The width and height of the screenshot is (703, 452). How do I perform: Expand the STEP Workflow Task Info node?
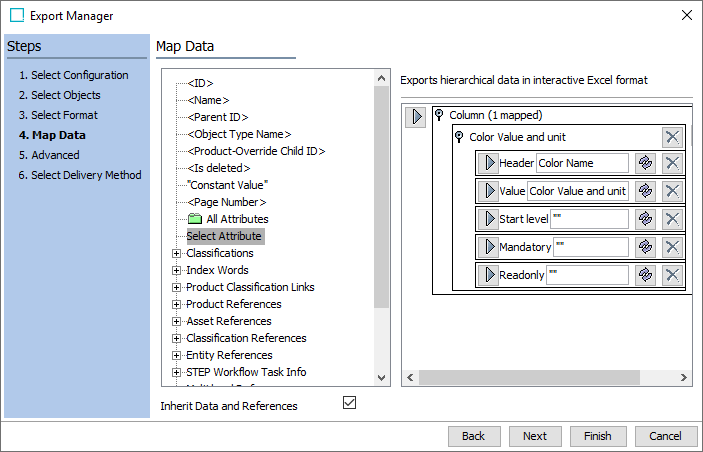[x=177, y=373]
